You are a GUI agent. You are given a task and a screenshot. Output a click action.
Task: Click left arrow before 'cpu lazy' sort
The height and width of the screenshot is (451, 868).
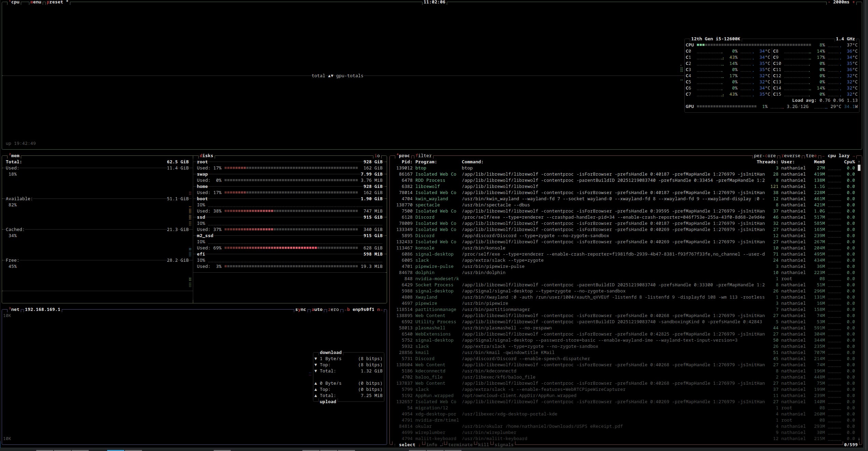tap(823, 156)
